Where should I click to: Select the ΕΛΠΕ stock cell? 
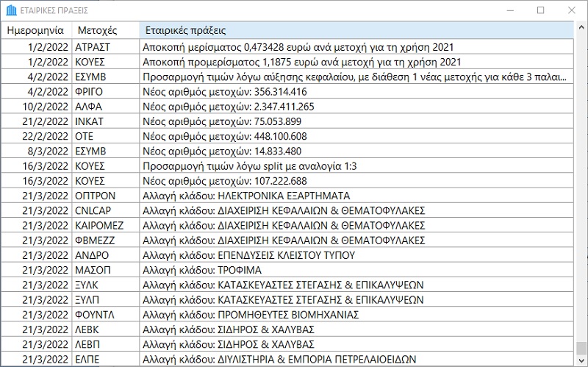click(105, 359)
